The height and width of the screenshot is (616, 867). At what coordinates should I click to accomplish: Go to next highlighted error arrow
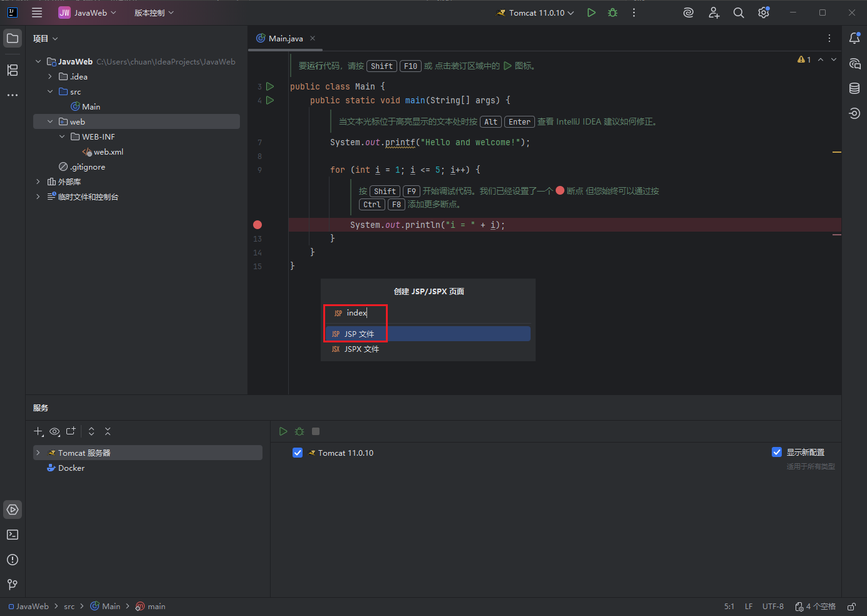tap(834, 59)
